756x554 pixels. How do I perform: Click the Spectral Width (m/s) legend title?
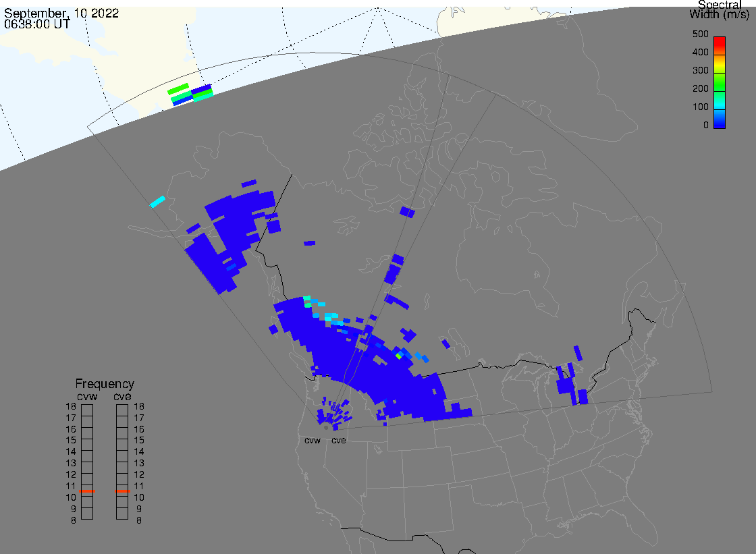(x=720, y=9)
